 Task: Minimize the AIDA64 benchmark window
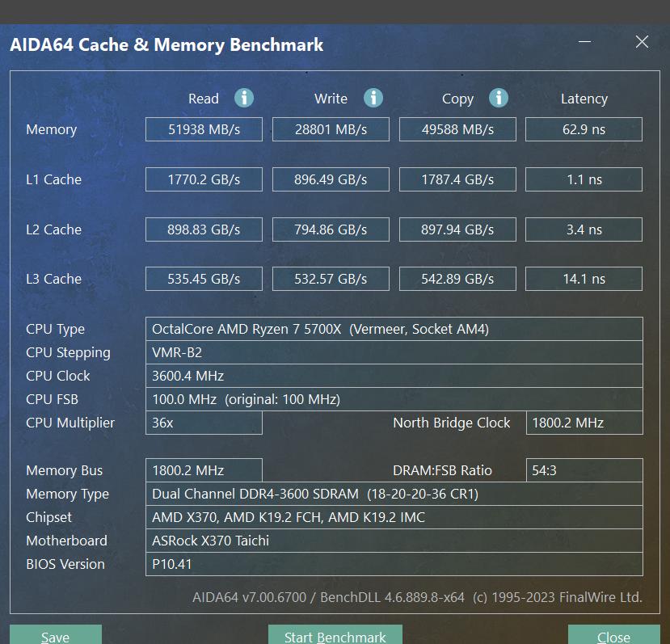[584, 42]
